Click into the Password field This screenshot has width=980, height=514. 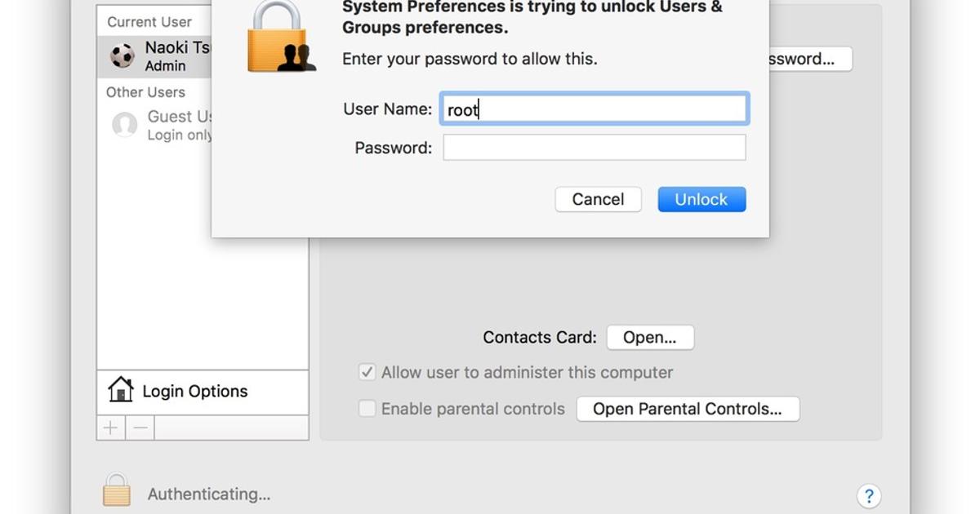(595, 148)
